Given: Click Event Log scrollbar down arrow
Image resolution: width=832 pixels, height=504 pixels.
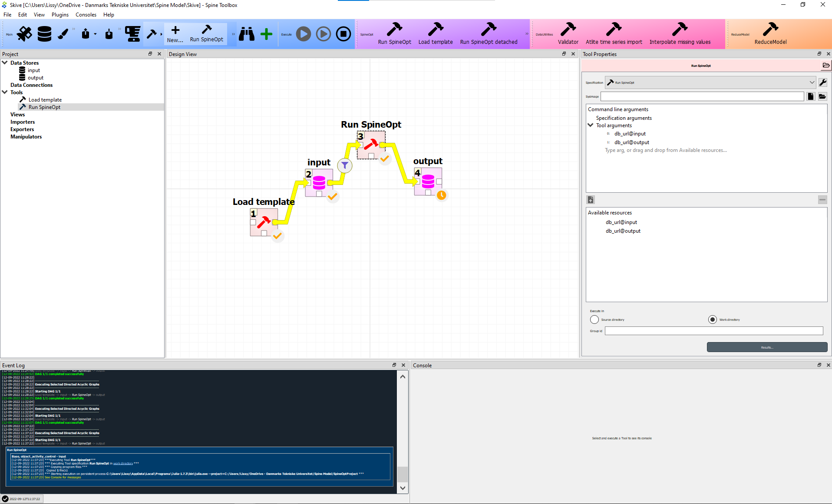Looking at the screenshot, I should coord(403,488).
